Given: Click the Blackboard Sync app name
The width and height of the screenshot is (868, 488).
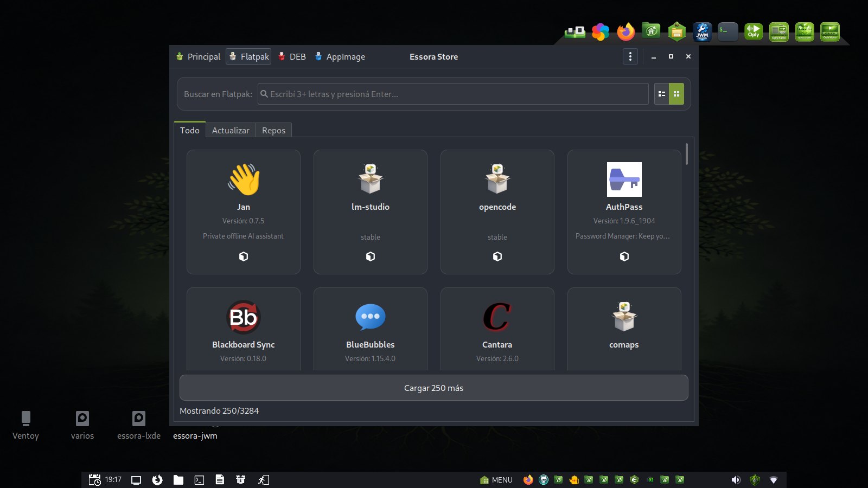Looking at the screenshot, I should pyautogui.click(x=244, y=345).
